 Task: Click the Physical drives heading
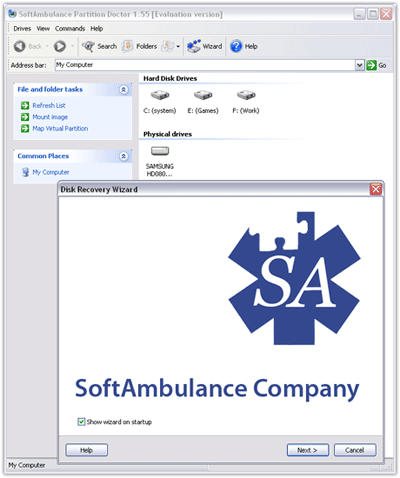[x=168, y=134]
